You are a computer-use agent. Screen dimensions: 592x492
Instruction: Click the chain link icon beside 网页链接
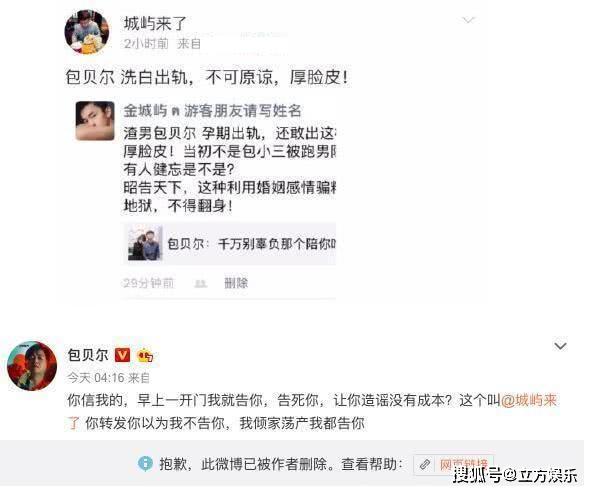425,464
